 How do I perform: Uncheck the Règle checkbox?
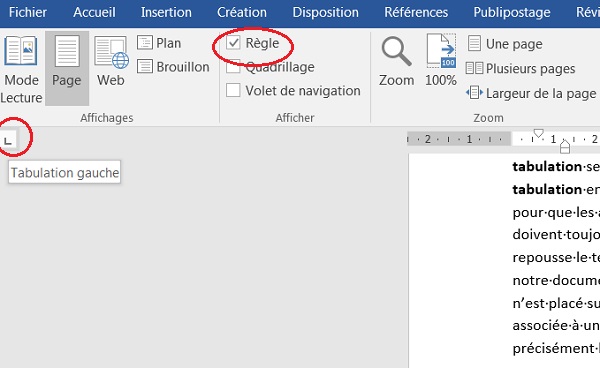tap(233, 43)
